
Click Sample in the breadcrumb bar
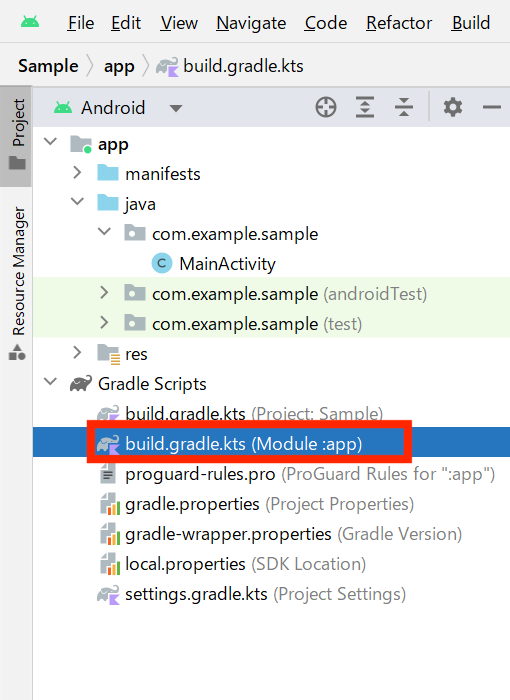48,66
